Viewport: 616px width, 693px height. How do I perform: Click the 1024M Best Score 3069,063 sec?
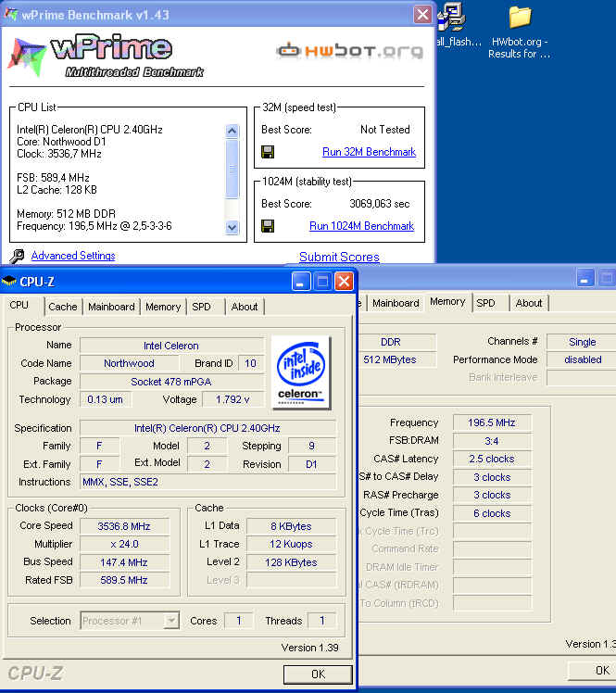point(380,204)
